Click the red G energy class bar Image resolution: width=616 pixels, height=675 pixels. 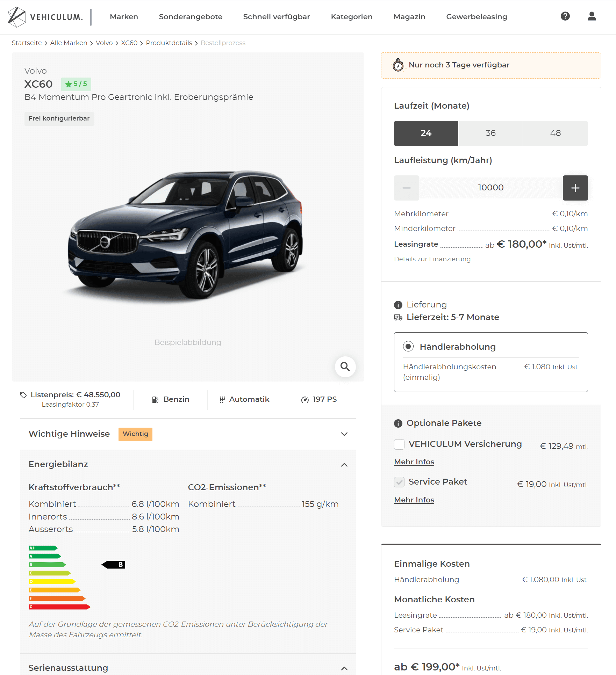59,607
